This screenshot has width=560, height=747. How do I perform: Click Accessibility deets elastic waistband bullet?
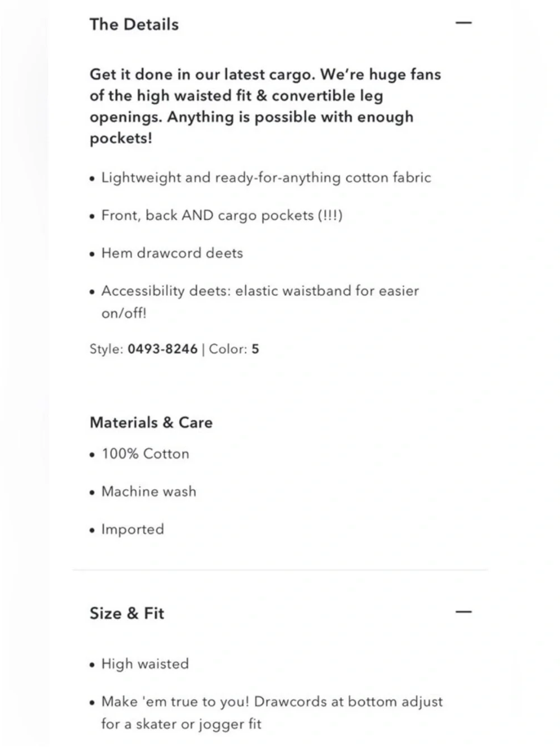254,301
